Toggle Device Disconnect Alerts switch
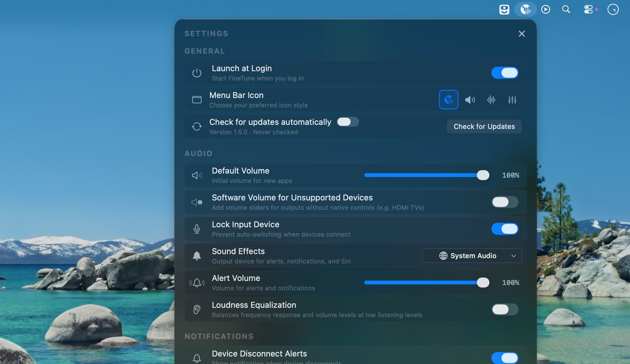The height and width of the screenshot is (364, 630). 505,358
